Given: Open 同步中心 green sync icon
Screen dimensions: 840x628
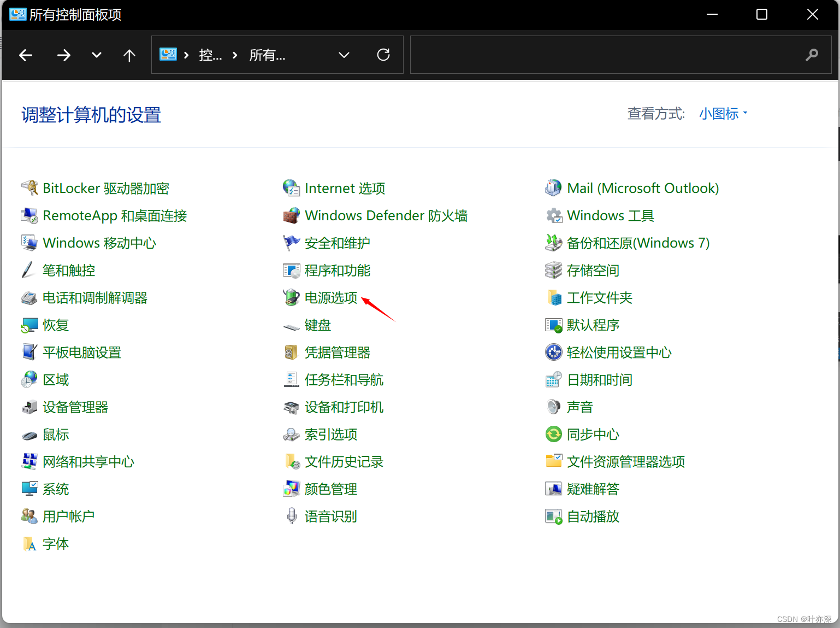Looking at the screenshot, I should click(553, 434).
